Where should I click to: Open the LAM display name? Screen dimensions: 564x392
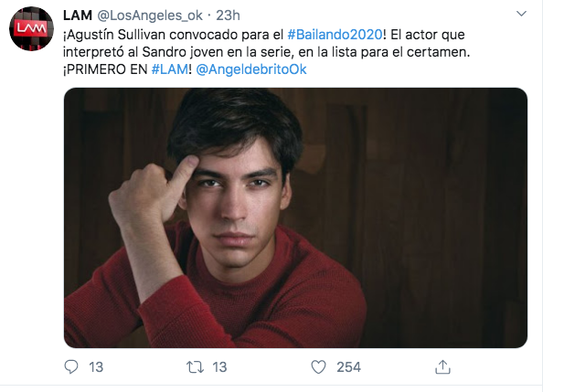[78, 16]
